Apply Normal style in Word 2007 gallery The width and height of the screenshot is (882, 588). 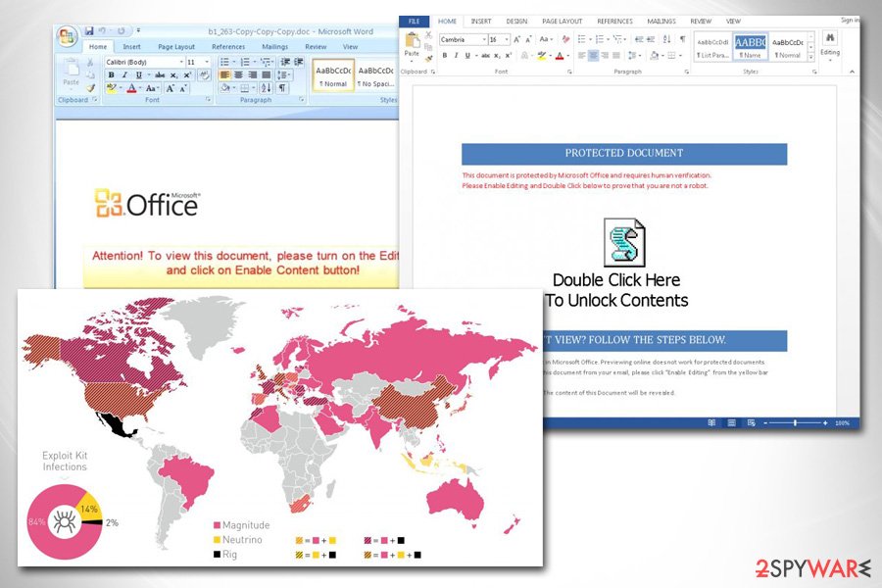tap(333, 74)
